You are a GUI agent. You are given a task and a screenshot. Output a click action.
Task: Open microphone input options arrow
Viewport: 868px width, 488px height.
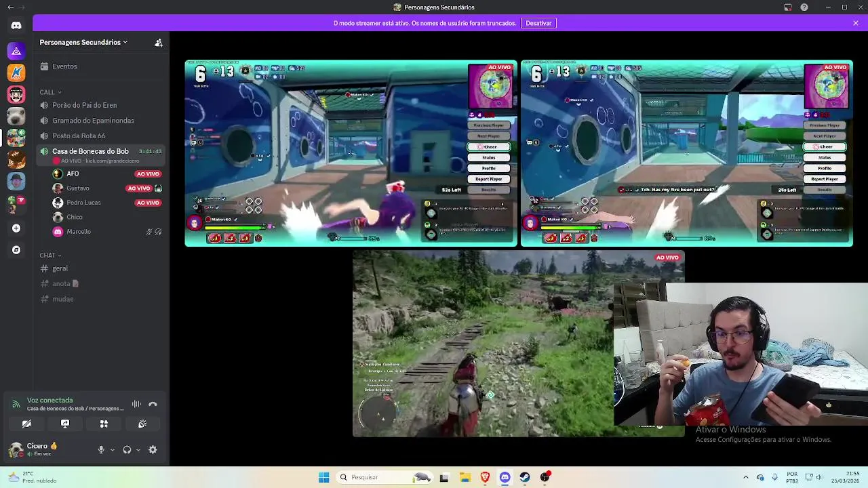coord(113,449)
